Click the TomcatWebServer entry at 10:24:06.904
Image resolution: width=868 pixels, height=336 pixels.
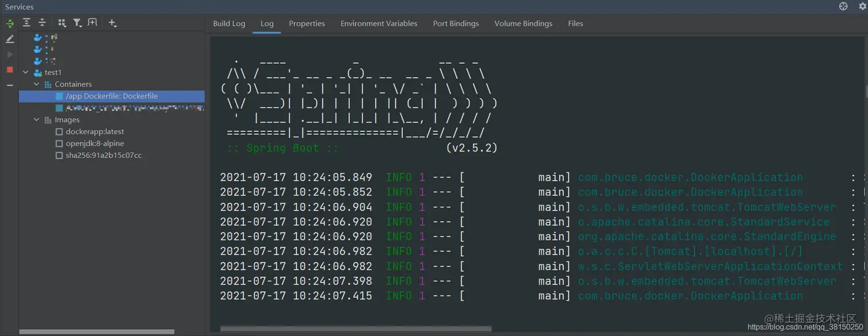tap(707, 207)
